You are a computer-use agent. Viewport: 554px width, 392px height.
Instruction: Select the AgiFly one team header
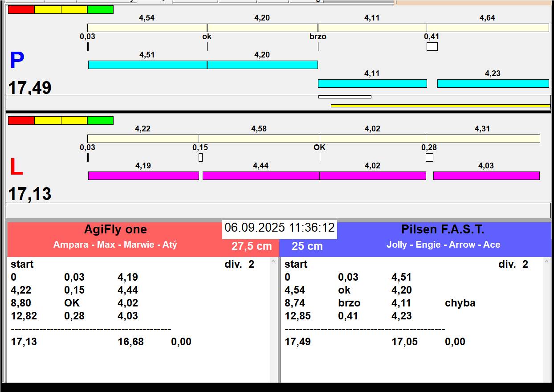[x=115, y=230]
